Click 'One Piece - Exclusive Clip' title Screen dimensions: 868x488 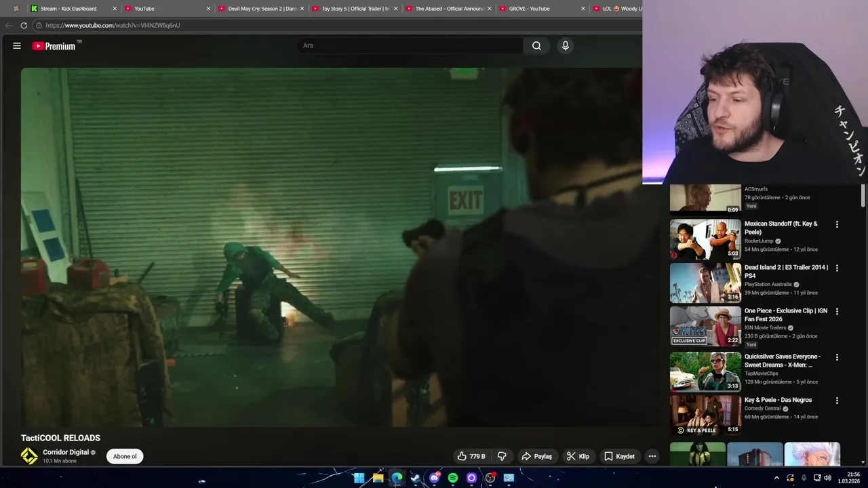coord(786,314)
